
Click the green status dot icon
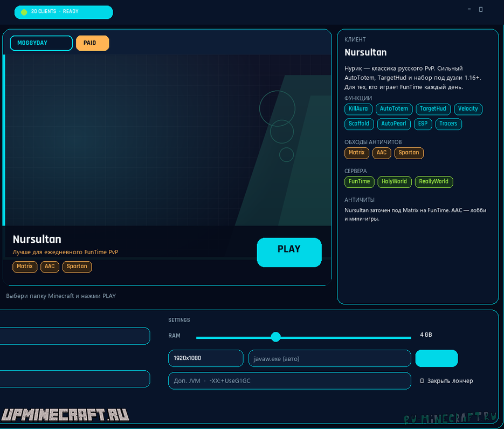(24, 12)
